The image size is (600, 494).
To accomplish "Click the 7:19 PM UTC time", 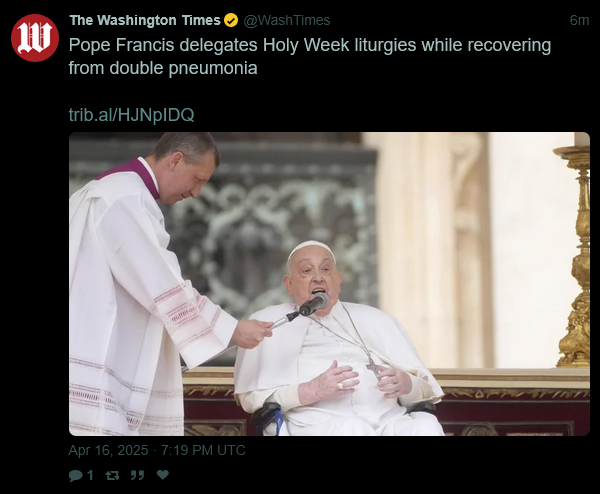I will pyautogui.click(x=203, y=450).
